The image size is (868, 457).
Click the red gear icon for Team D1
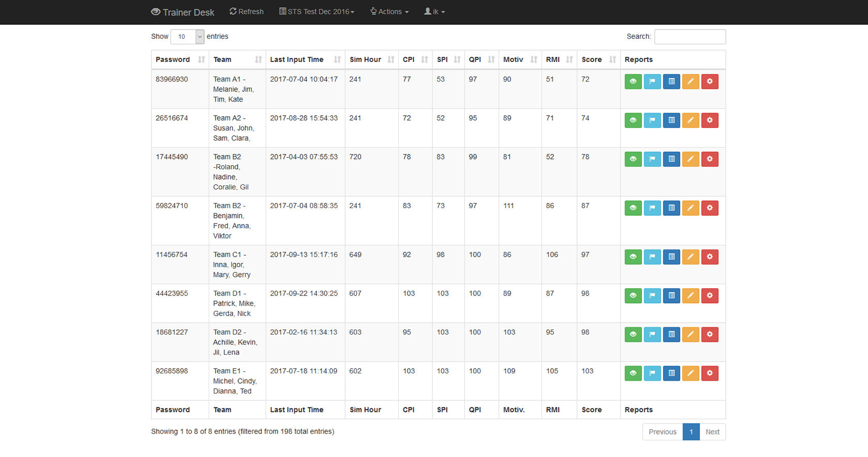709,296
